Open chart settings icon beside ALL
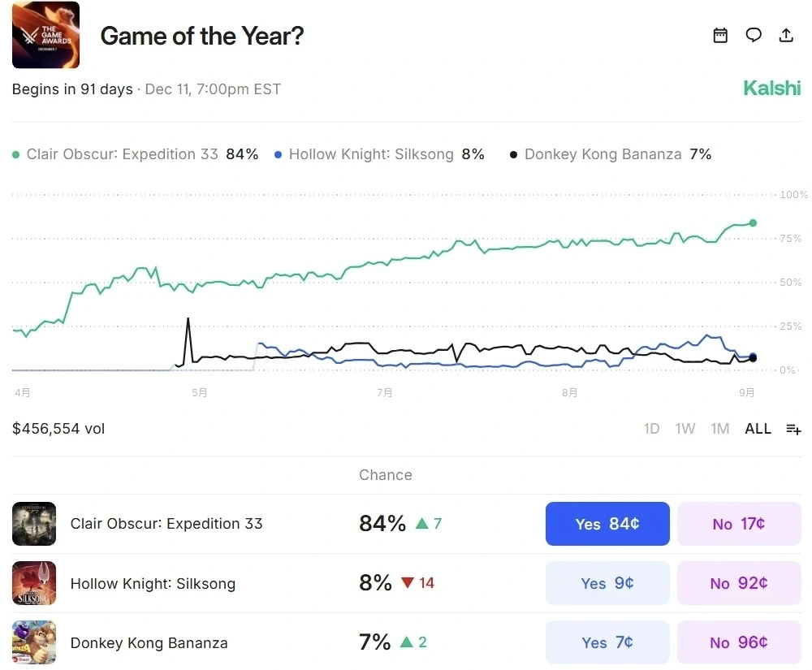 coord(793,429)
